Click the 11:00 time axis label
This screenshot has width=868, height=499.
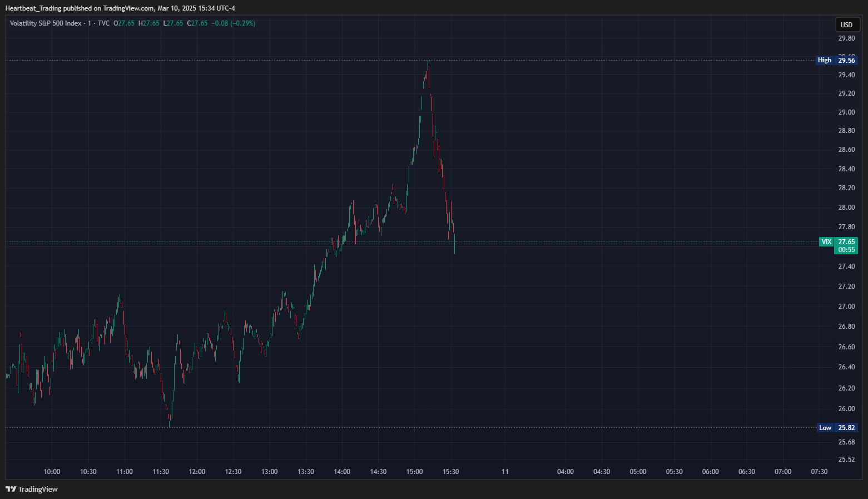tap(125, 472)
